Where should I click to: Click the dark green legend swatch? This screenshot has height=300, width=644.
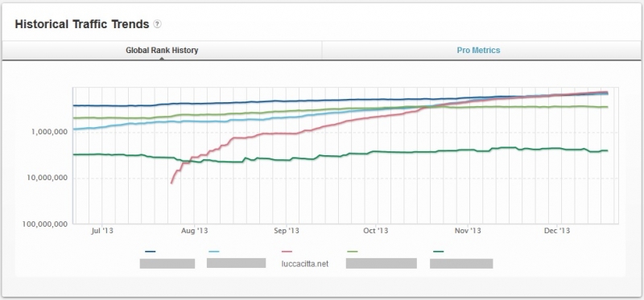[x=438, y=252]
